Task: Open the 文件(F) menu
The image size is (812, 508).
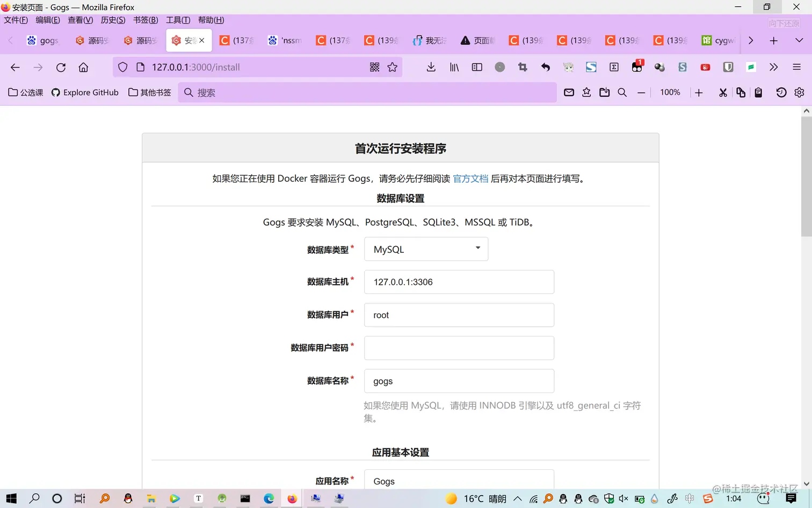Action: click(16, 20)
